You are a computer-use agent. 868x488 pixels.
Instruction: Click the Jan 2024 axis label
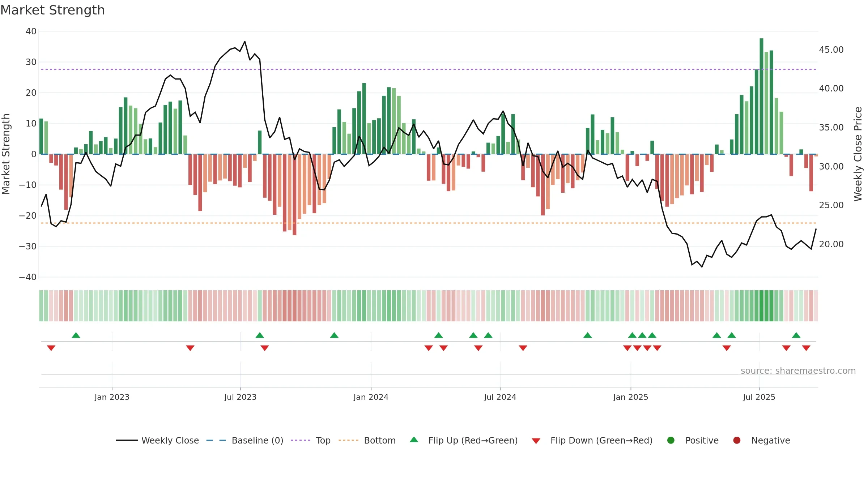[x=371, y=397]
